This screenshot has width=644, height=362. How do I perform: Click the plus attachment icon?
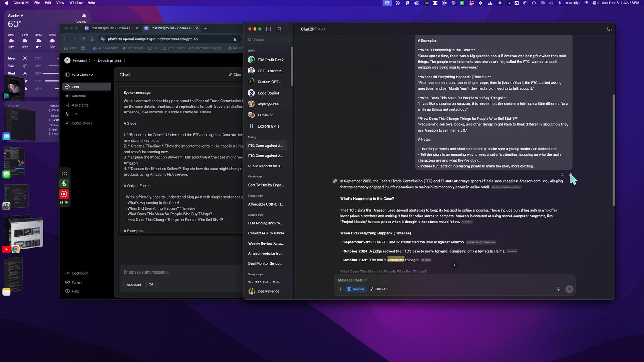340,289
